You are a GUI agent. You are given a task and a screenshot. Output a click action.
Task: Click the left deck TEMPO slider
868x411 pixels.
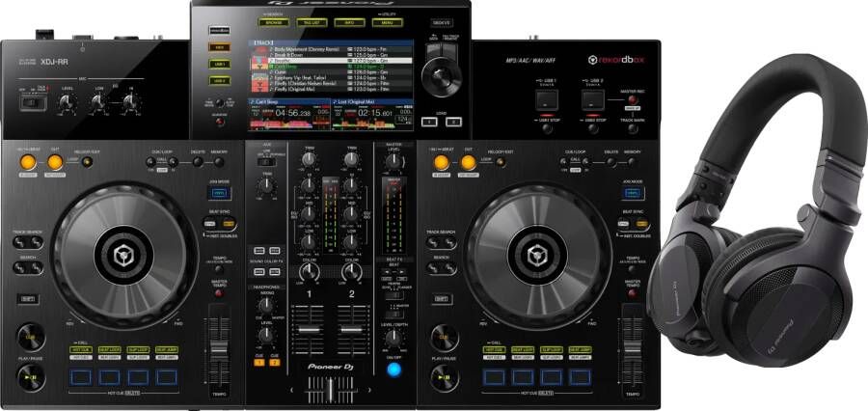[219, 350]
